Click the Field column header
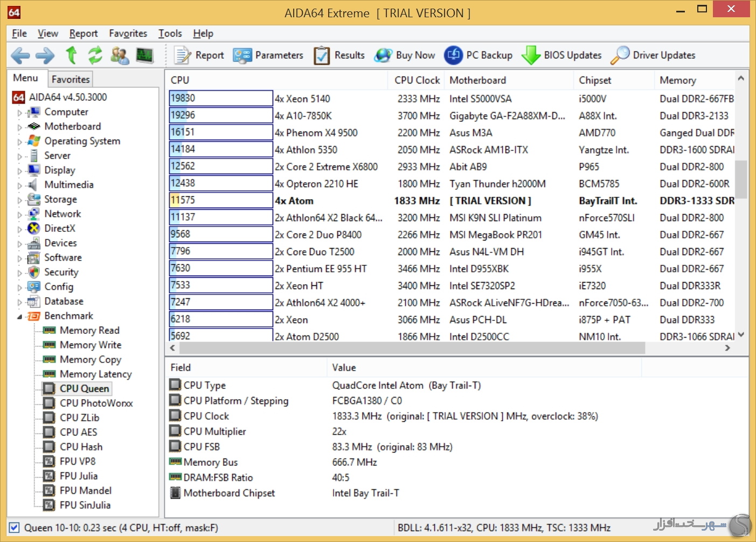756x542 pixels. tap(246, 367)
